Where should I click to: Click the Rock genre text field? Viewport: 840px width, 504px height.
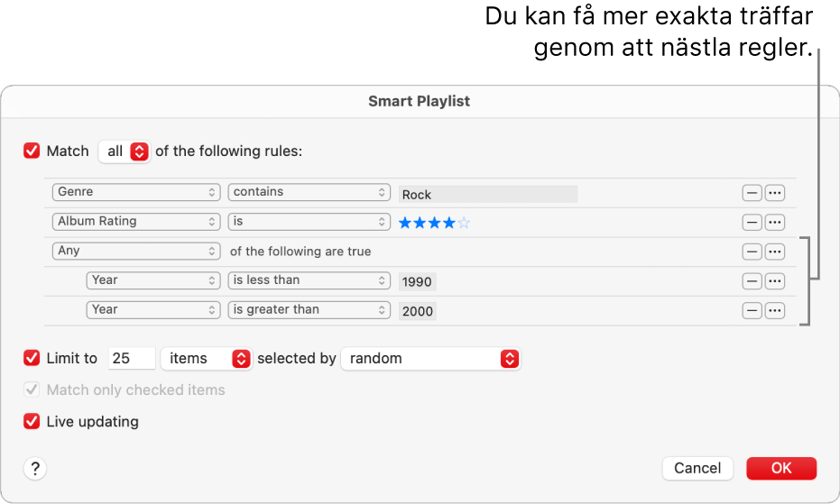[487, 194]
